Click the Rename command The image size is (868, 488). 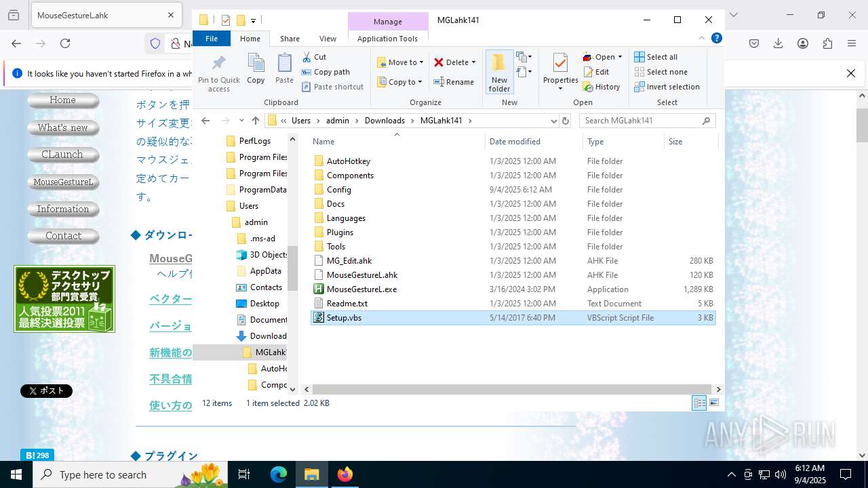(454, 82)
